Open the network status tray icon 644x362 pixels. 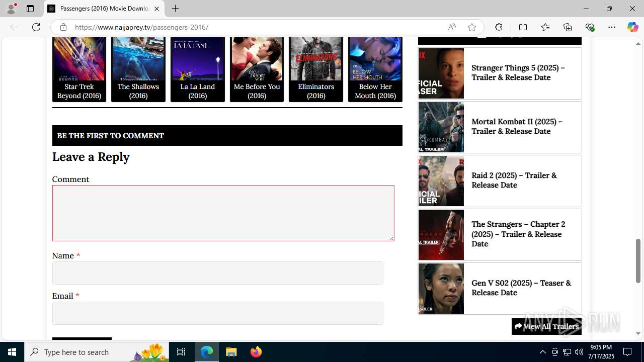coord(567,352)
